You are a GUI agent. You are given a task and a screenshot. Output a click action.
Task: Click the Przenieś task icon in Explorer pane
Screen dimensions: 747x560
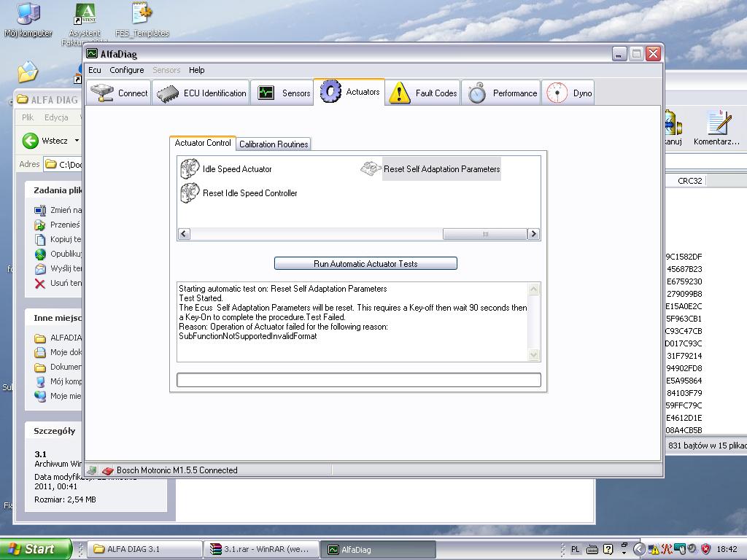[x=40, y=225]
